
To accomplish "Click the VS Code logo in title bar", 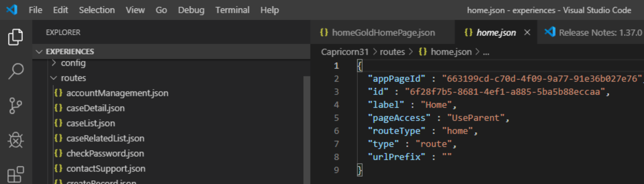I will [x=12, y=10].
